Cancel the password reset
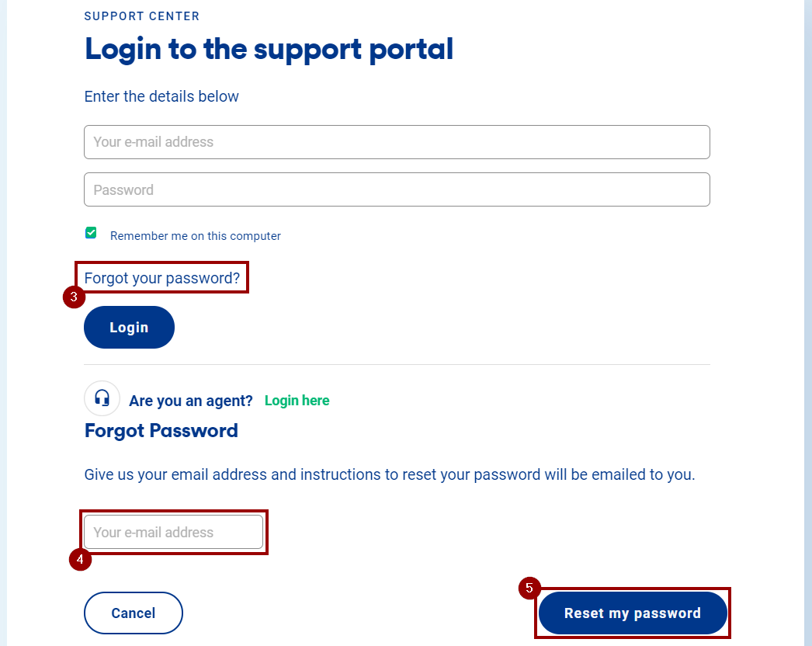The height and width of the screenshot is (646, 812). tap(133, 613)
